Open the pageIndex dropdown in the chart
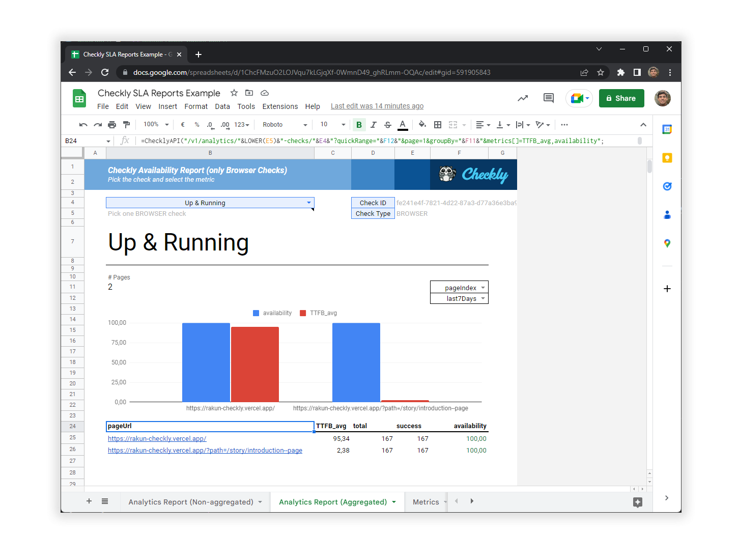This screenshot has height=560, width=738. 482,287
